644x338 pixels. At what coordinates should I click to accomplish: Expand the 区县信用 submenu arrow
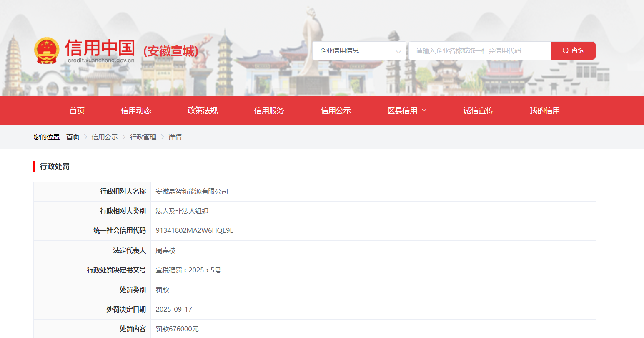tap(424, 110)
